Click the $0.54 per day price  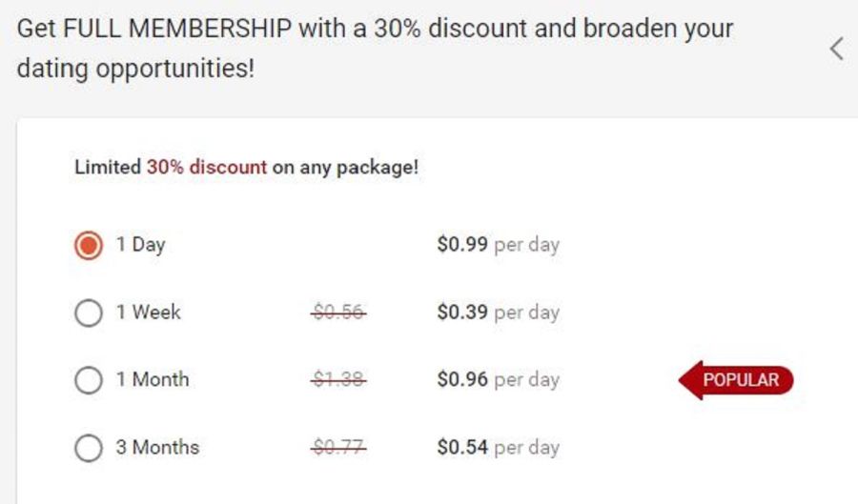(x=499, y=447)
